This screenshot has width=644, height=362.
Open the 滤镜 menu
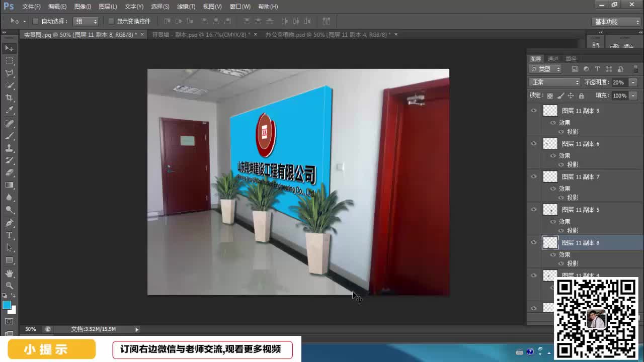click(185, 7)
